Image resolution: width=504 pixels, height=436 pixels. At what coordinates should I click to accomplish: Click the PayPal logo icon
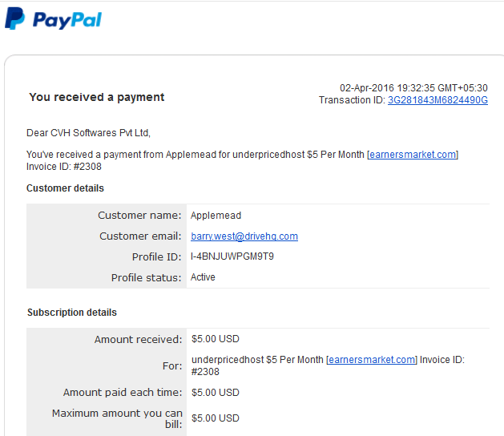point(14,18)
